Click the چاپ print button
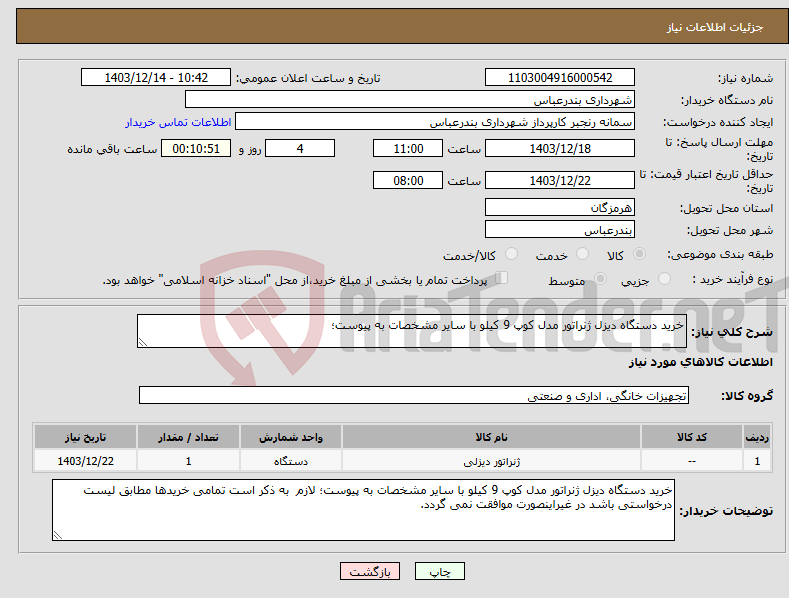The image size is (789, 598). point(440,571)
